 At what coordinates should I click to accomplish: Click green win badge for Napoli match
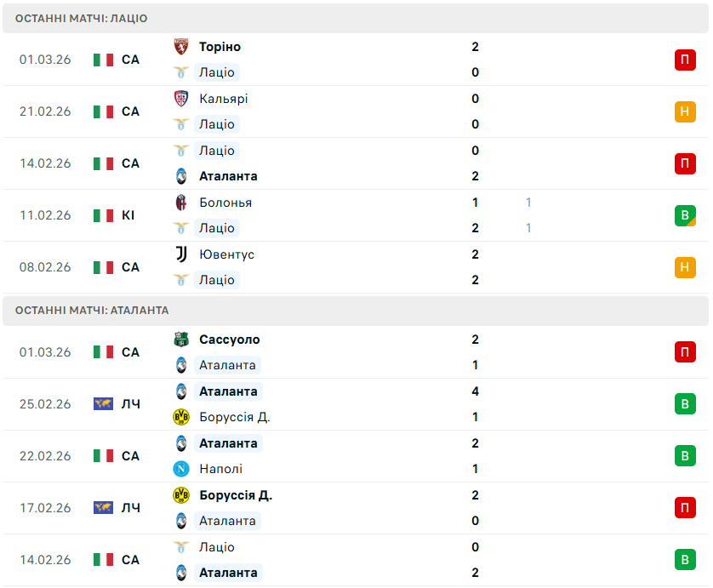685,456
